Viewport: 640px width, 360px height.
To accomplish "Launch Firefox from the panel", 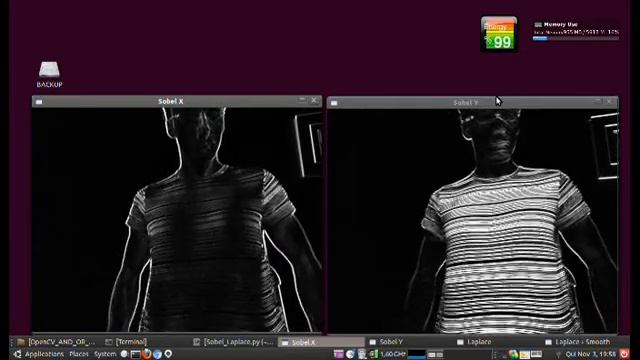I will (x=147, y=354).
